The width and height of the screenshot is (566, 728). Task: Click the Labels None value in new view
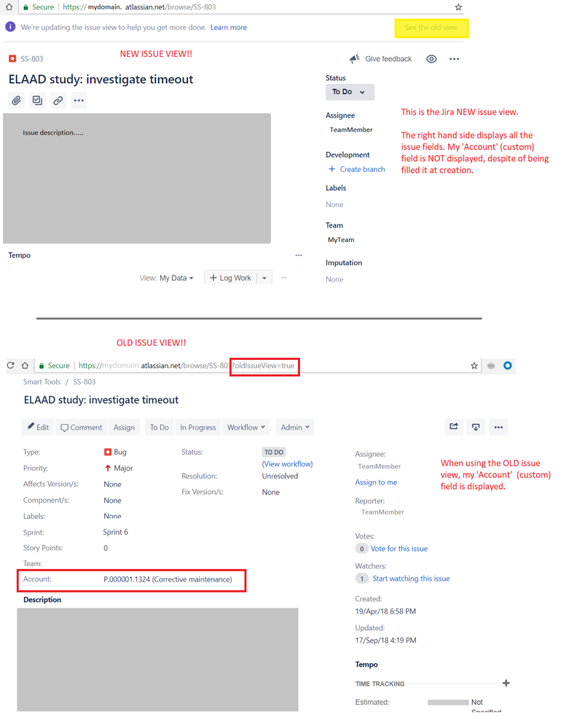(334, 205)
